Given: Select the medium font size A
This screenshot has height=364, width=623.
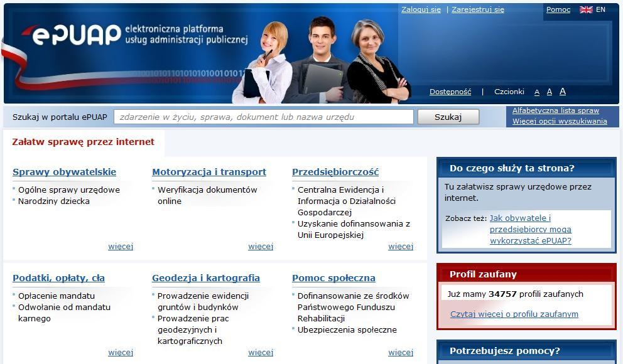Looking at the screenshot, I should [550, 92].
